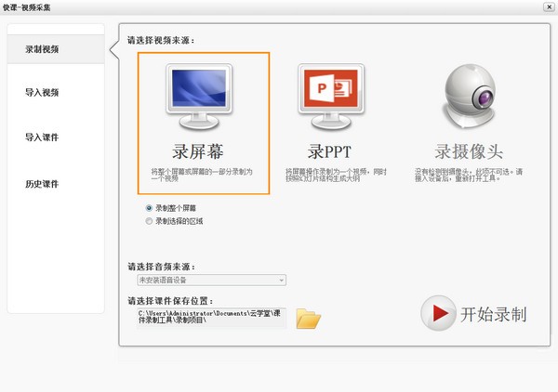Open the yellow folder to browse save location
The height and width of the screenshot is (392, 558).
308,319
